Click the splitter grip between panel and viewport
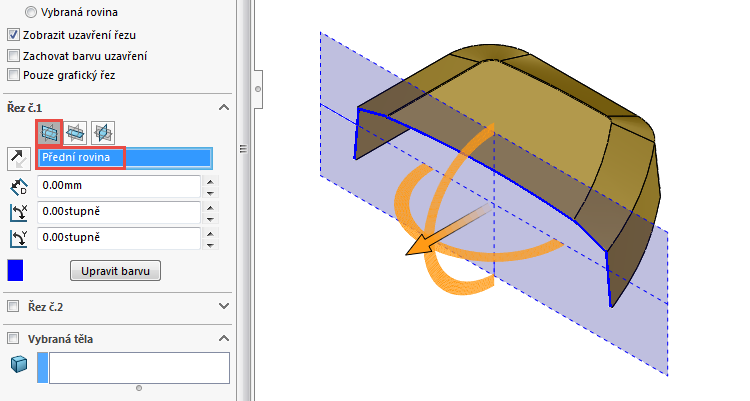The height and width of the screenshot is (401, 750). click(243, 148)
